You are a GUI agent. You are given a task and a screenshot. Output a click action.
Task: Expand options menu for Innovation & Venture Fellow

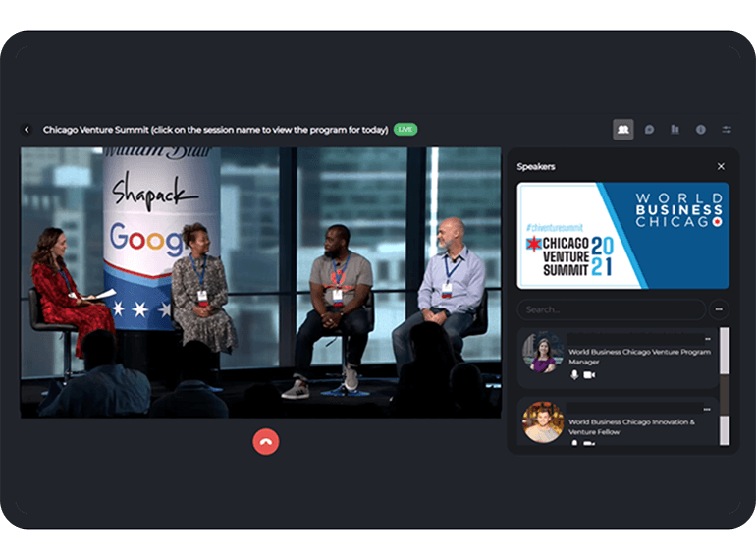coord(707,408)
